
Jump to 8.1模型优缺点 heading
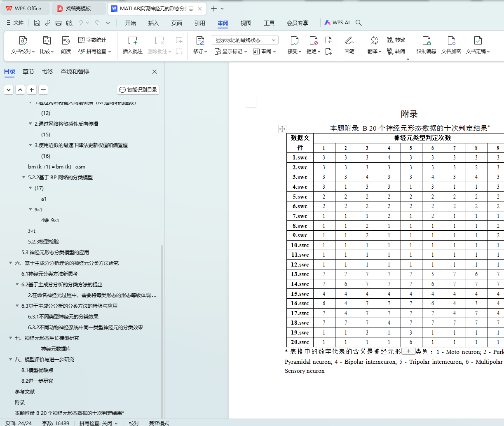(37, 370)
